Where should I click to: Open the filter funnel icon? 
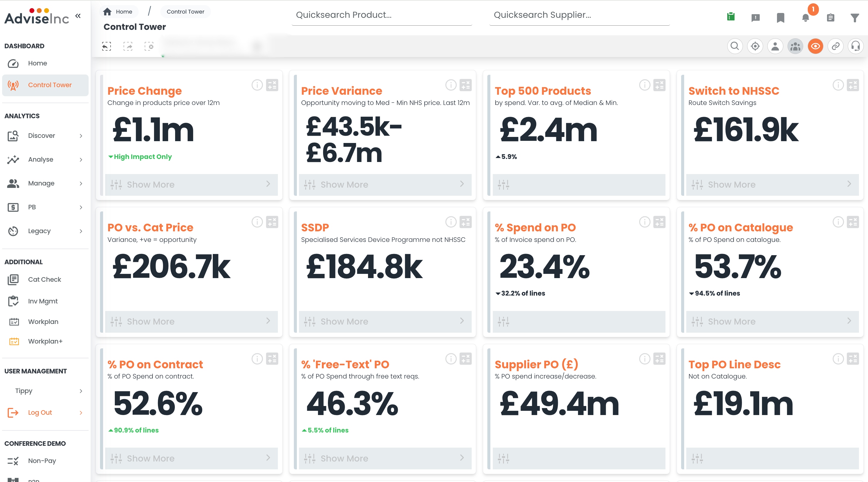(x=854, y=17)
